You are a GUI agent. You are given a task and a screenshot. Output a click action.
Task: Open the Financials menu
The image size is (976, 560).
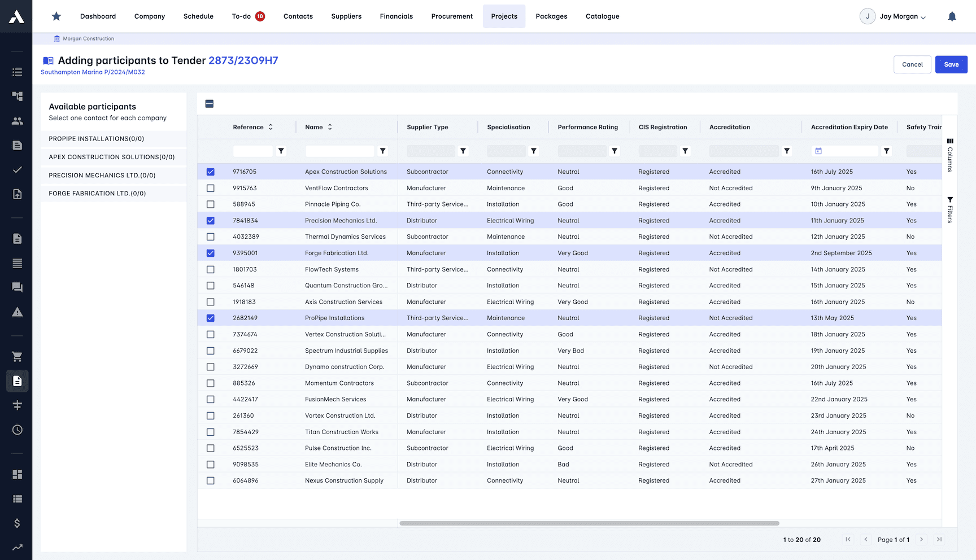(396, 16)
